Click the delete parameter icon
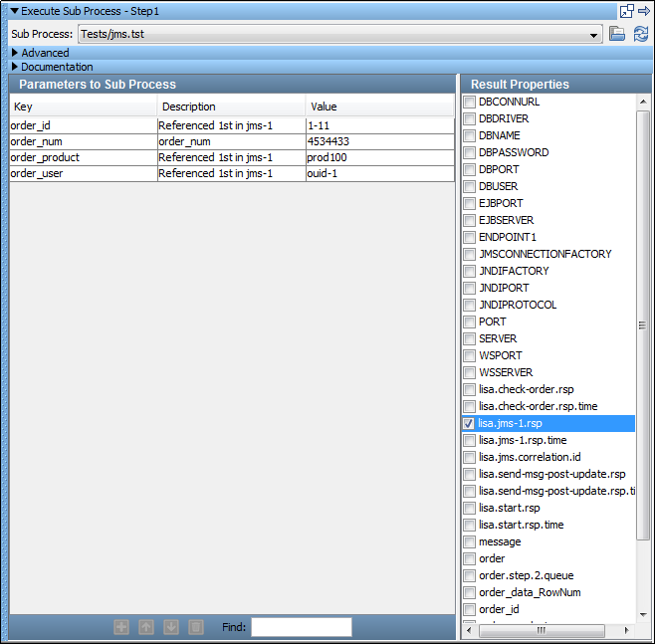Image resolution: width=655 pixels, height=644 pixels. [x=196, y=627]
